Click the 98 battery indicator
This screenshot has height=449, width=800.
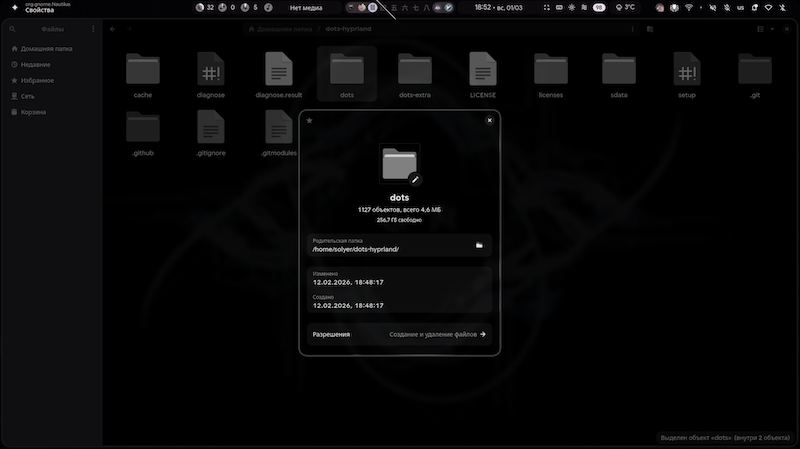tap(599, 8)
